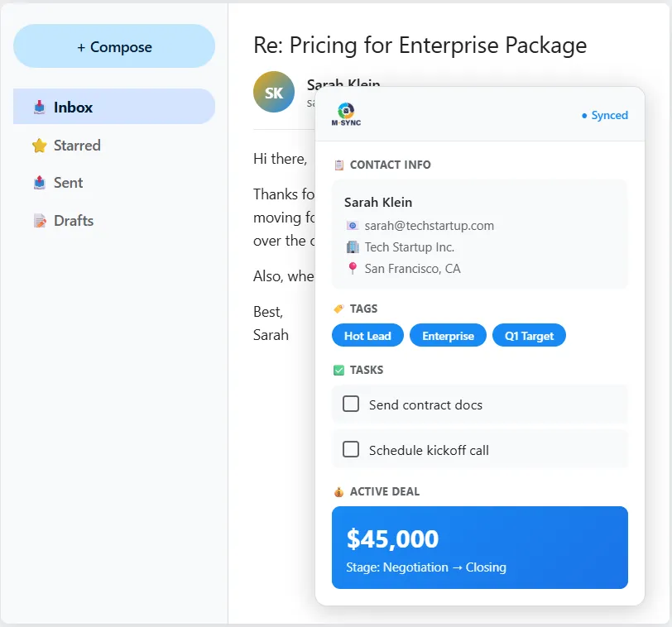Click the Sent folder icon

coord(39,183)
